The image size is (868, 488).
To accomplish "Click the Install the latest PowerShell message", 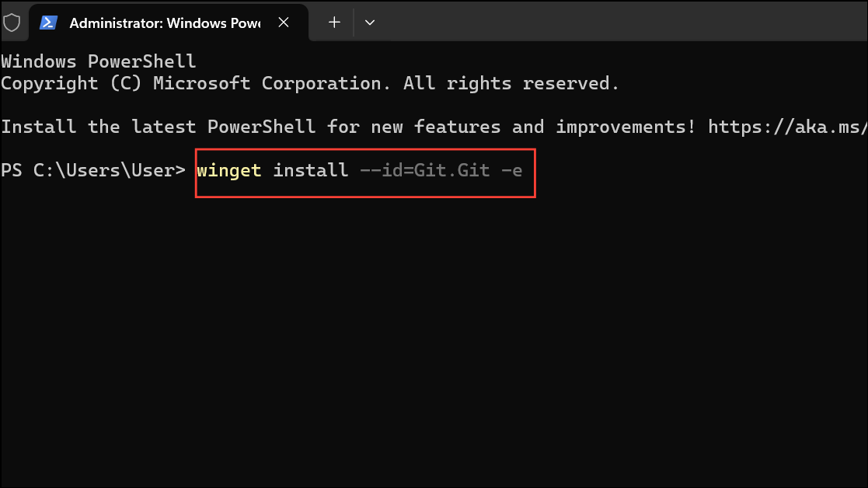I will click(158, 127).
